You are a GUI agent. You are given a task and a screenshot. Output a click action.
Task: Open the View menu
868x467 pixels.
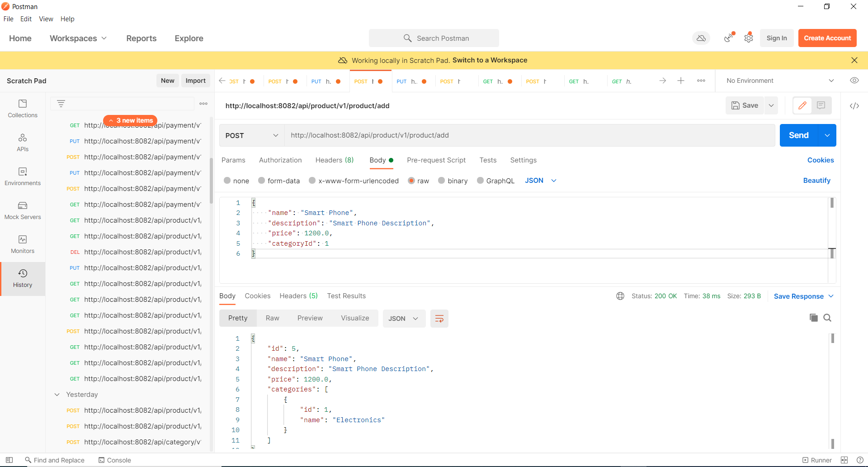point(46,19)
